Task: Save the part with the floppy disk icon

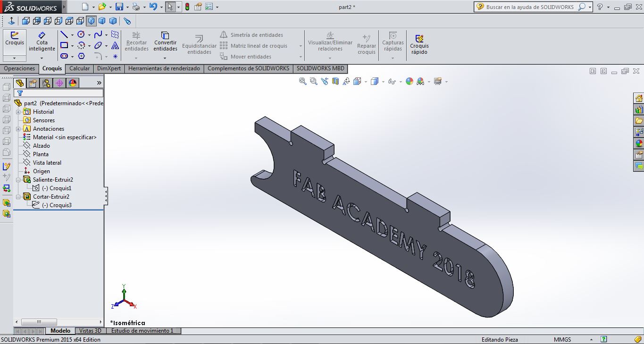Action: point(119,7)
